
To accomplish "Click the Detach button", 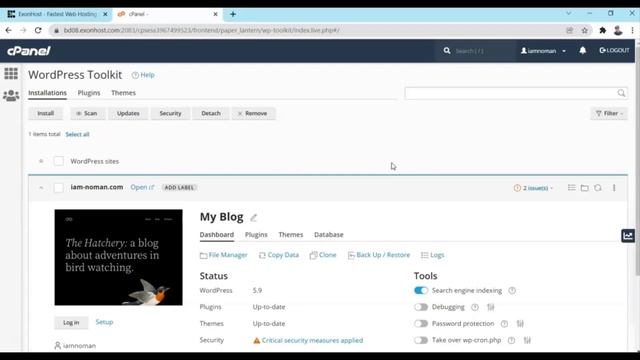I will (x=211, y=113).
